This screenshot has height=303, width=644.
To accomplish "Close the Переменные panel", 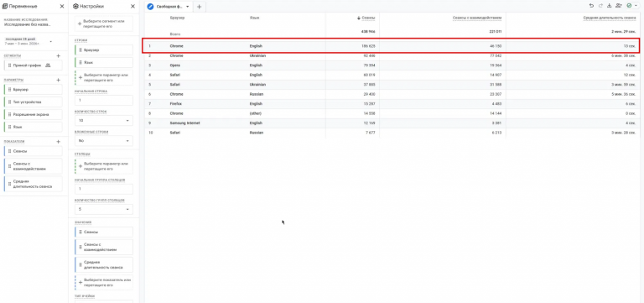I will point(61,6).
